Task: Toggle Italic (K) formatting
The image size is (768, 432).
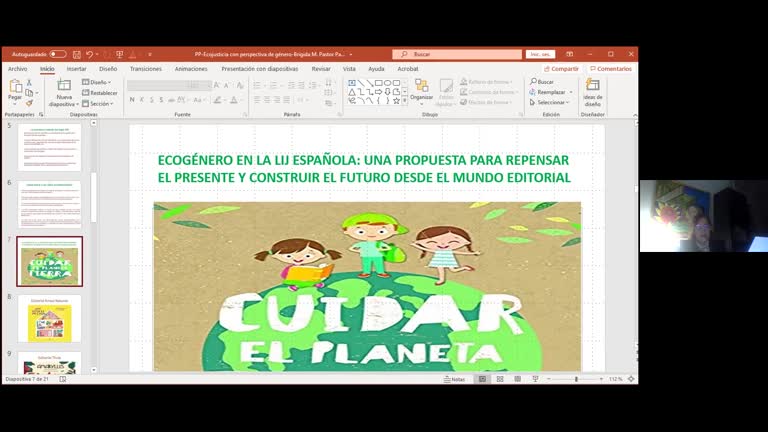Action: point(142,100)
